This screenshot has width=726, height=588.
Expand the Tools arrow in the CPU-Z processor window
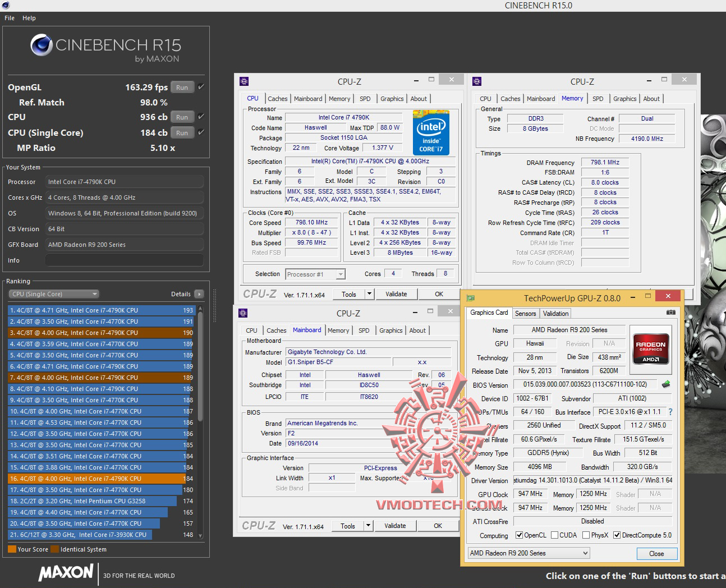369,294
